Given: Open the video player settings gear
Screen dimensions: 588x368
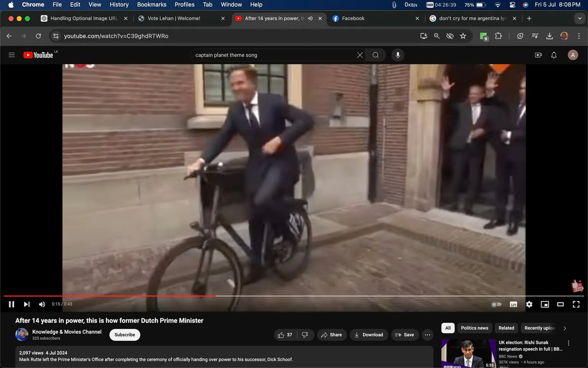Looking at the screenshot, I should 529,304.
